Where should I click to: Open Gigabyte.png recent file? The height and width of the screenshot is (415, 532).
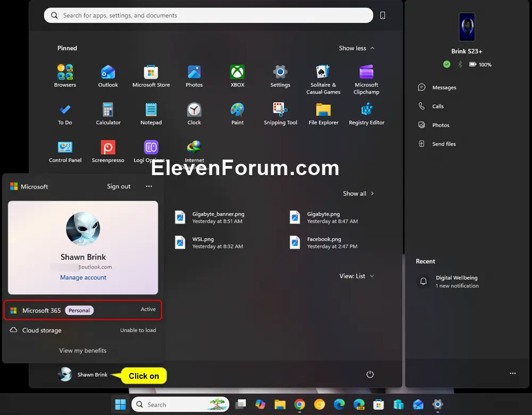pos(325,218)
